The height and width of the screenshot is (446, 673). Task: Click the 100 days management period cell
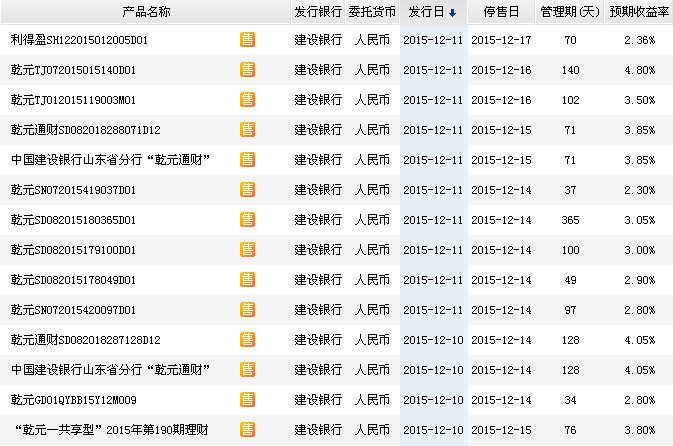point(570,250)
